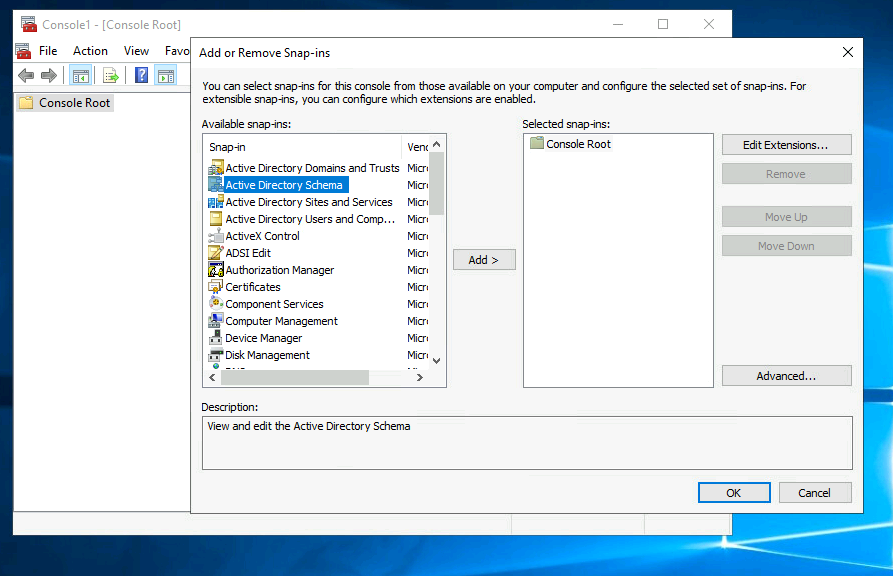893x576 pixels.
Task: Click Console Root folder icon in Selected snap-ins
Action: [x=536, y=143]
